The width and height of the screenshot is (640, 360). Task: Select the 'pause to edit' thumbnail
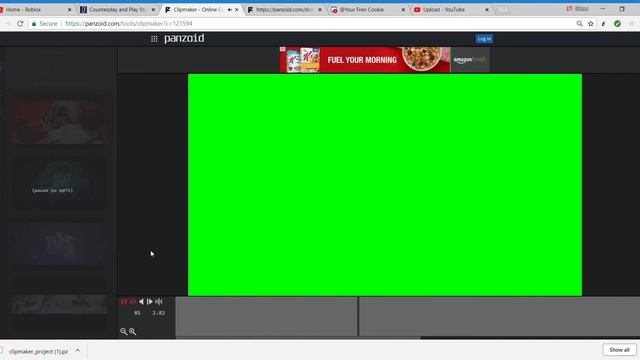tap(60, 184)
